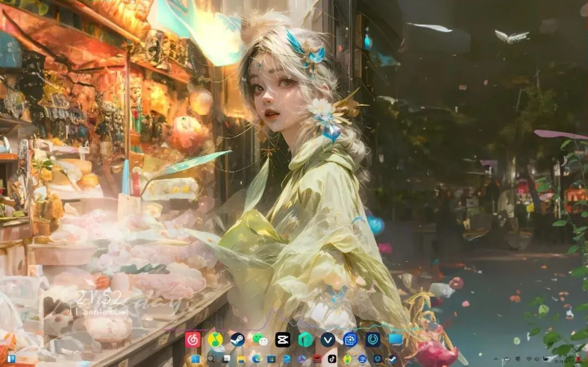This screenshot has height=367, width=588.
Task: Switch the input method language indicator
Action: click(518, 359)
